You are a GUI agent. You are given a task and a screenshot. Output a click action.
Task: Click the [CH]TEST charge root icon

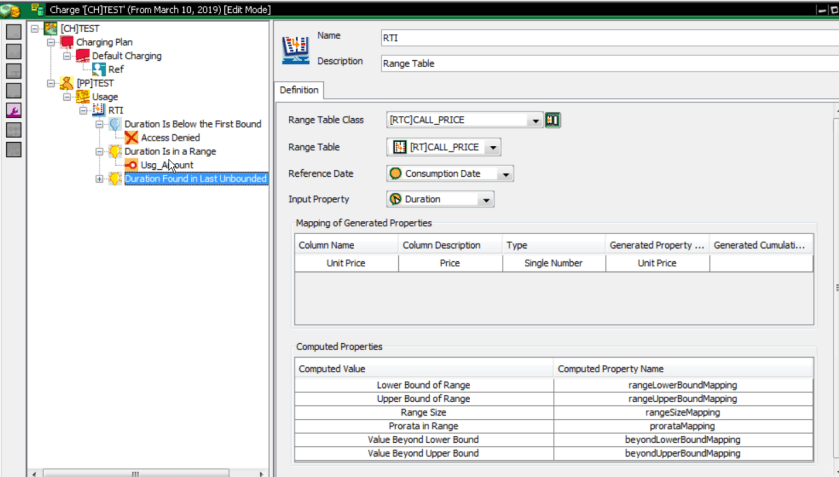(51, 28)
